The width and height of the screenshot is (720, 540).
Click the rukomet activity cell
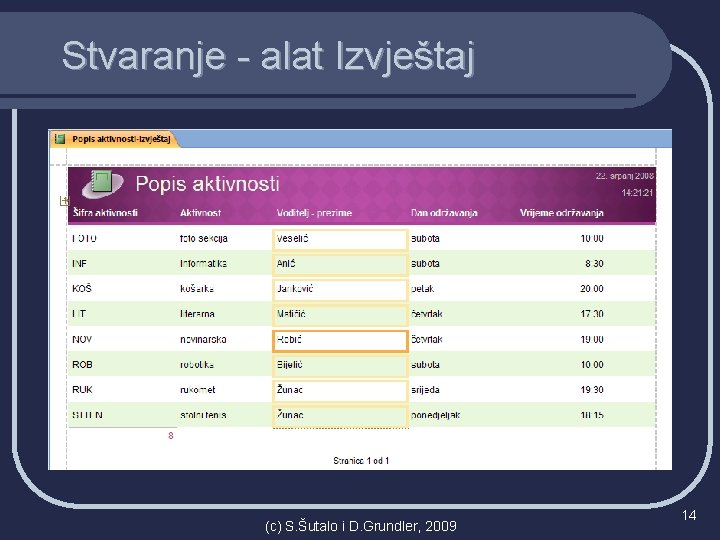pyautogui.click(x=197, y=390)
